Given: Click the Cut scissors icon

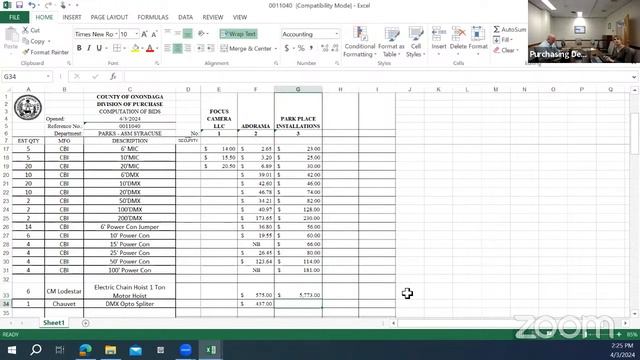Looking at the screenshot, I should pos(25,30).
